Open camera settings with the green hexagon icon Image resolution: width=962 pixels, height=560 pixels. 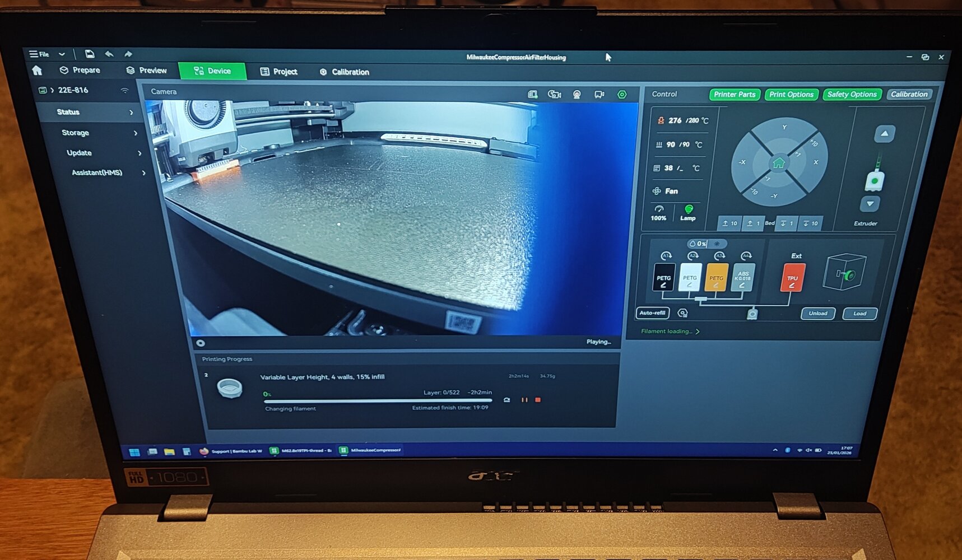[622, 95]
